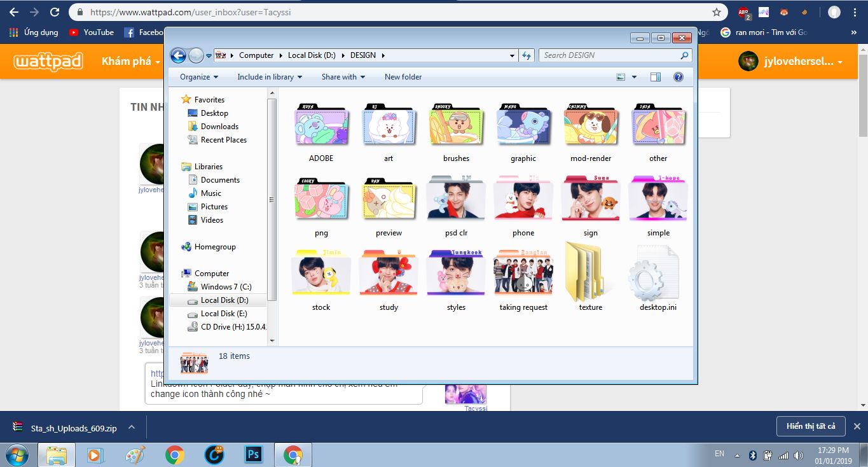This screenshot has height=467, width=868.
Task: Open Wattpad Khám phá dropdown
Action: (130, 62)
